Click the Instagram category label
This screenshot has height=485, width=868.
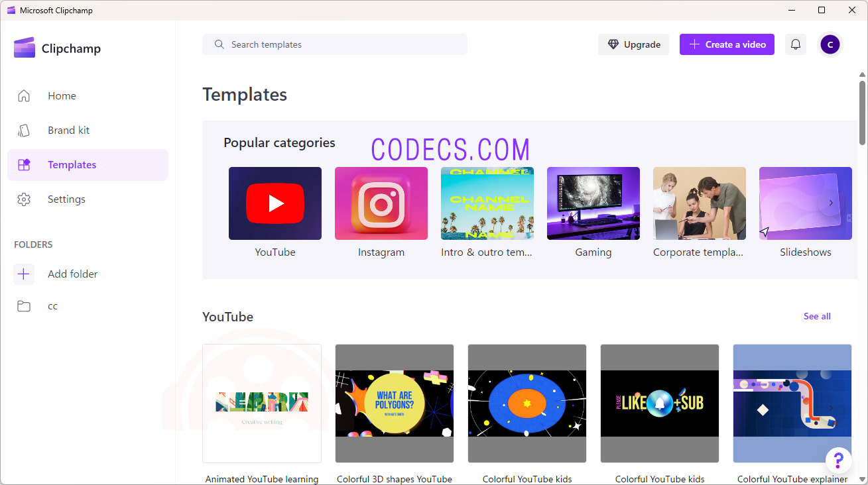381,252
